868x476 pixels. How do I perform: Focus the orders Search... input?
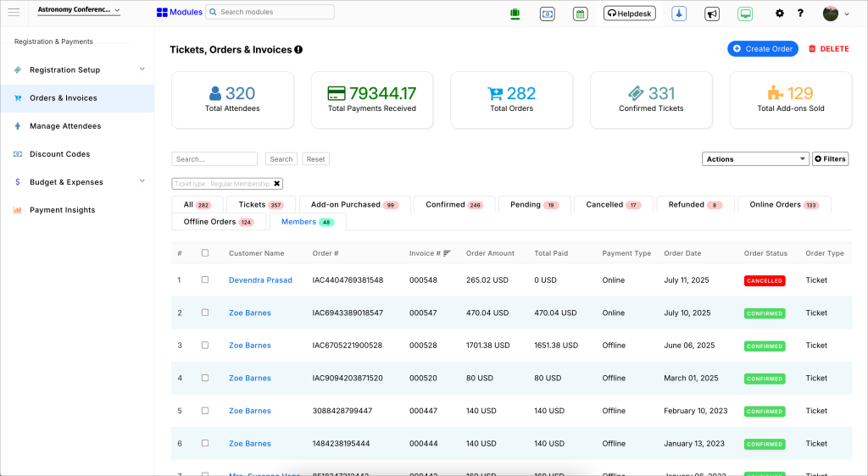(214, 159)
